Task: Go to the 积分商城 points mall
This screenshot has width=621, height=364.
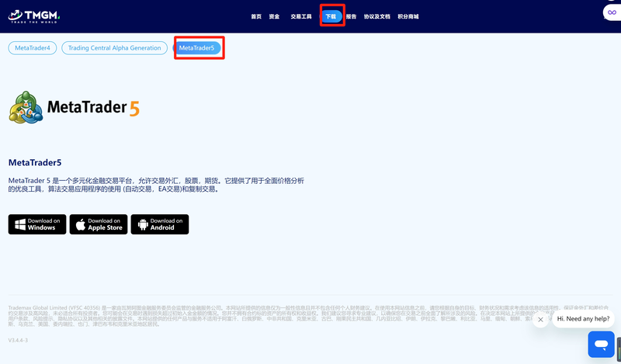Action: tap(408, 16)
